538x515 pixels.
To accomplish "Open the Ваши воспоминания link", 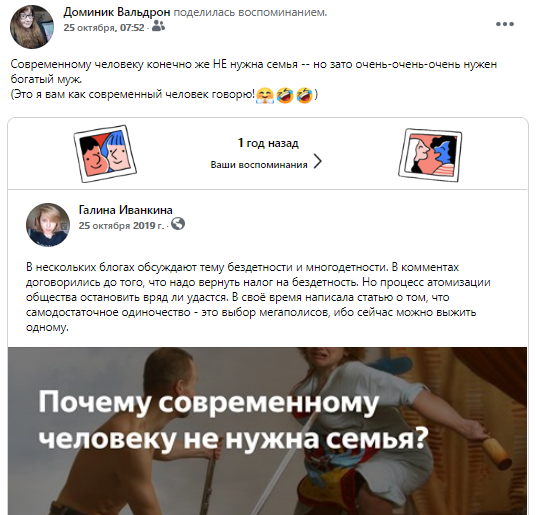I will point(259,165).
